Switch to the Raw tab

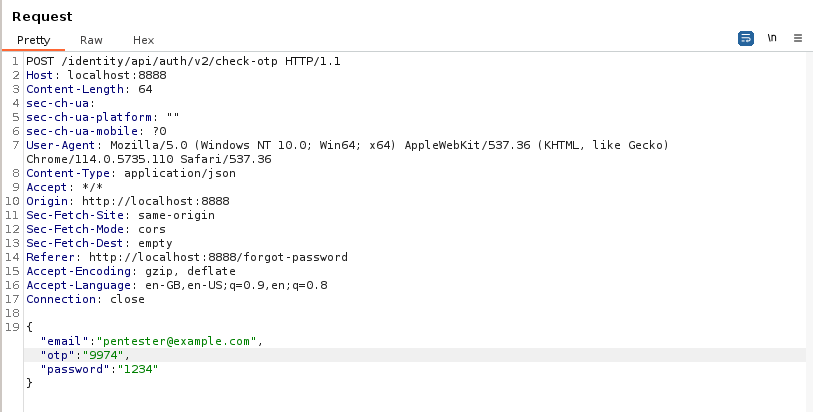click(x=91, y=40)
